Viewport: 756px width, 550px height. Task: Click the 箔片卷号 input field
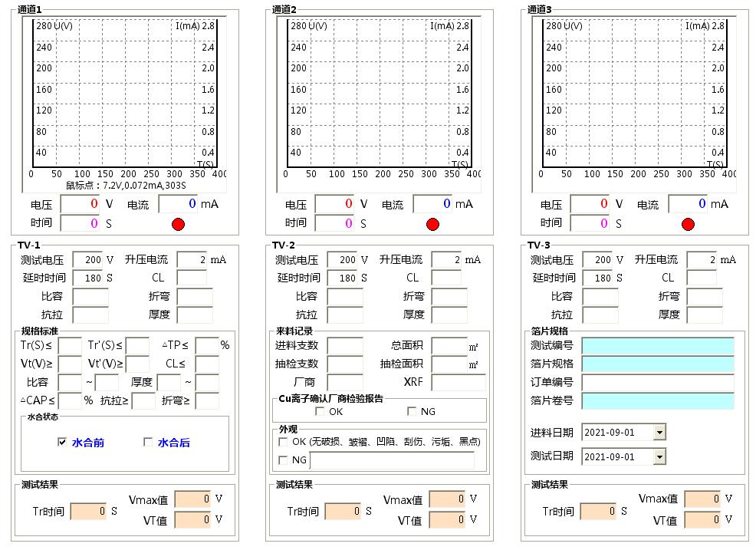pyautogui.click(x=658, y=400)
